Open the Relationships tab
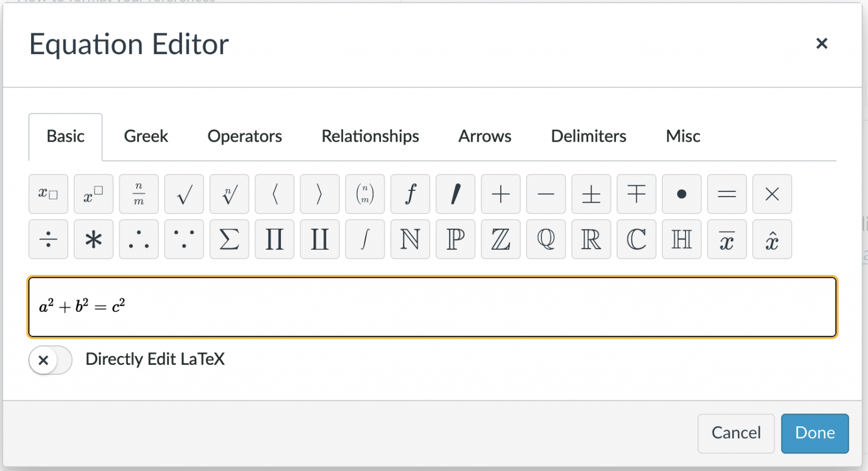Screen dimensions: 868x471 [370, 137]
